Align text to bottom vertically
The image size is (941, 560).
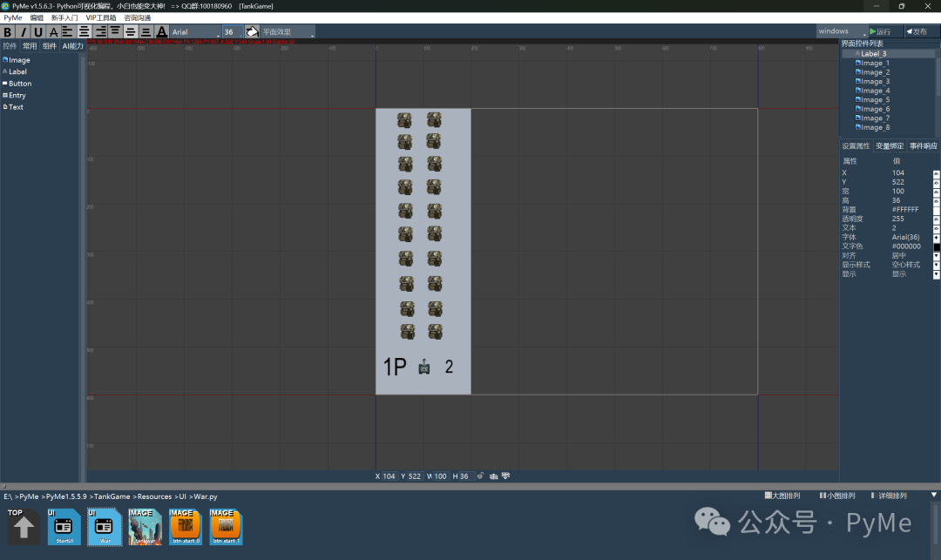tap(146, 31)
